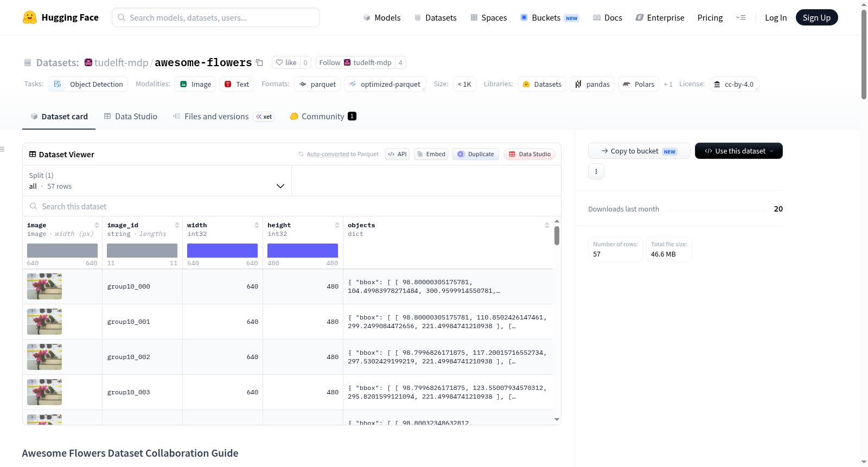Viewport: 868px width, 467px height.
Task: Open the tudelft-mdp owner link in title
Action: pos(122,62)
